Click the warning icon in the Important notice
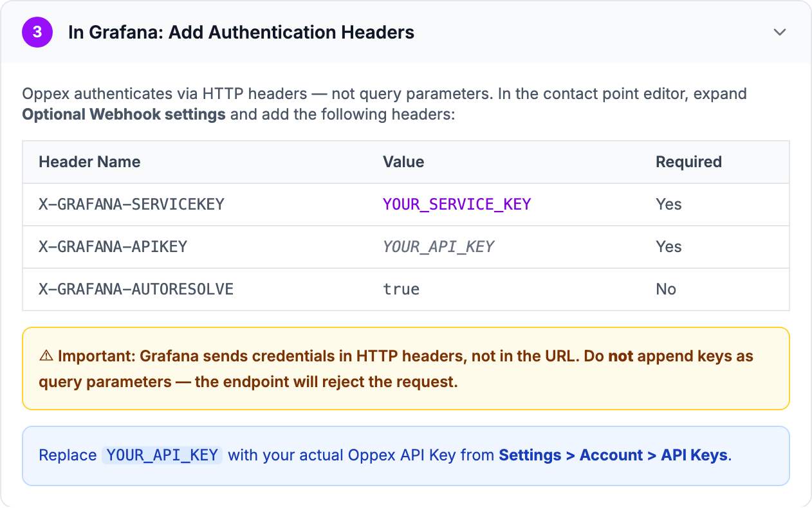 [x=46, y=356]
